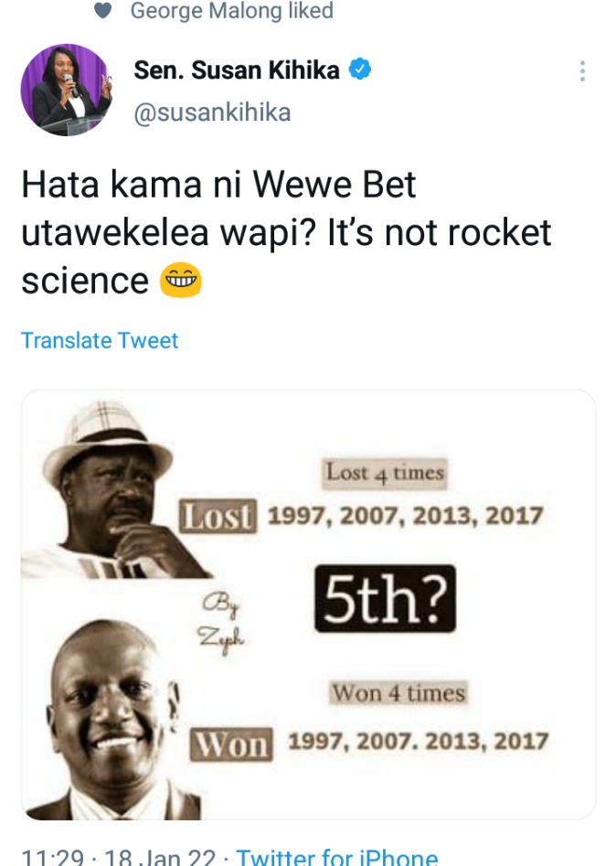
Task: Click the blue verified badge
Action: click(x=360, y=69)
